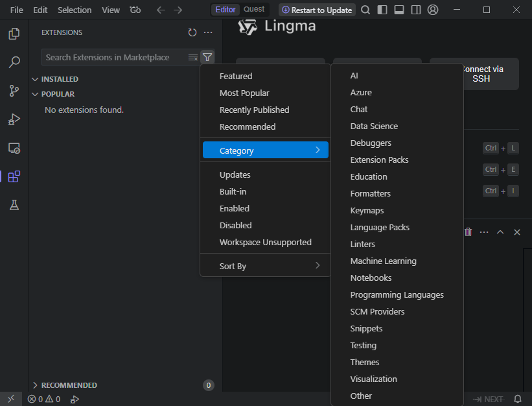The width and height of the screenshot is (532, 406).
Task: Select the AI category
Action: pyautogui.click(x=397, y=76)
